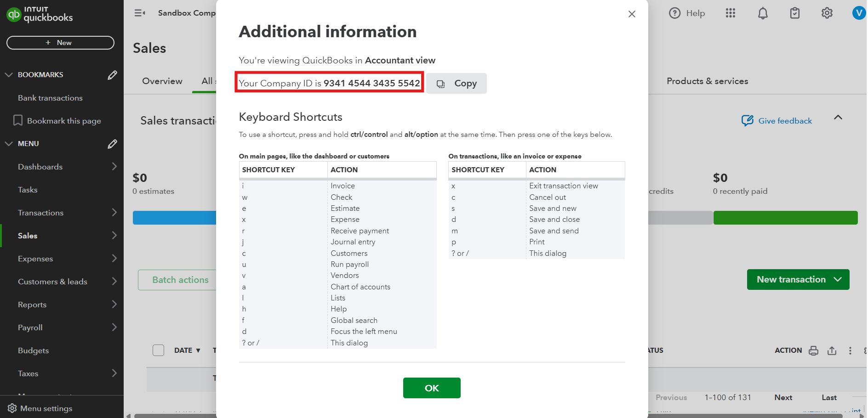
Task: Click the '$0 0 estimates' summary
Action: (153, 183)
